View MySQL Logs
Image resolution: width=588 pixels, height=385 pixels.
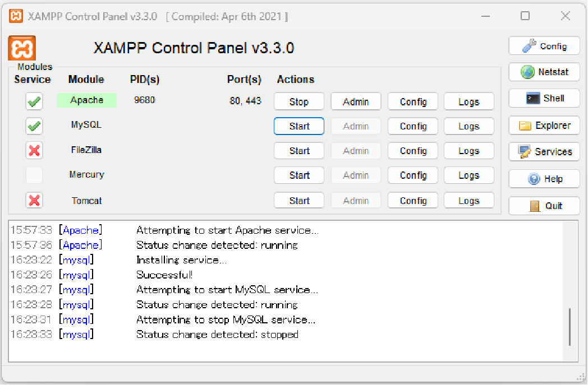point(469,126)
